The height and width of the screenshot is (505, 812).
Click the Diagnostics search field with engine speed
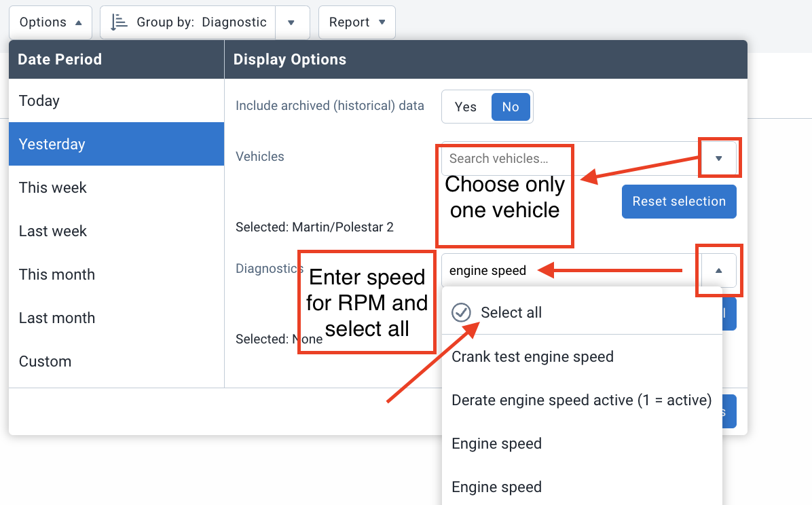click(x=571, y=270)
